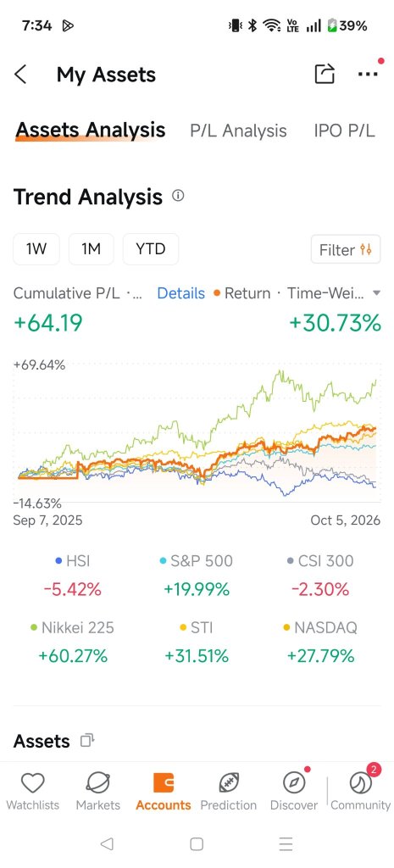The width and height of the screenshot is (394, 868).
Task: Switch to the IPO P/L tab
Action: click(344, 131)
